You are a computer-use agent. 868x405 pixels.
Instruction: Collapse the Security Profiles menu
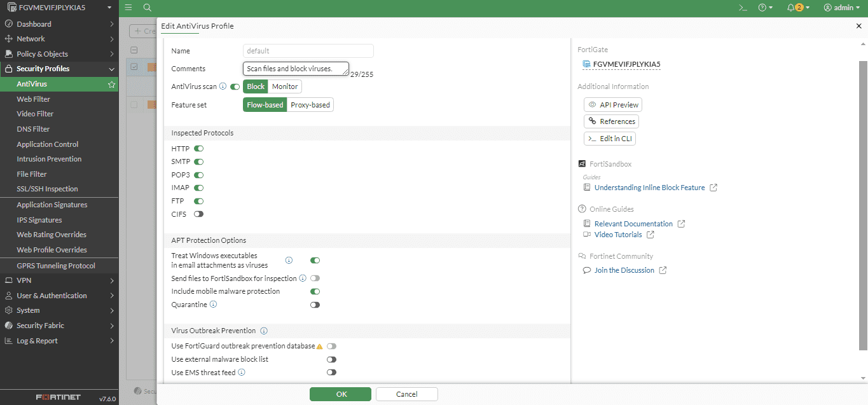tap(59, 69)
